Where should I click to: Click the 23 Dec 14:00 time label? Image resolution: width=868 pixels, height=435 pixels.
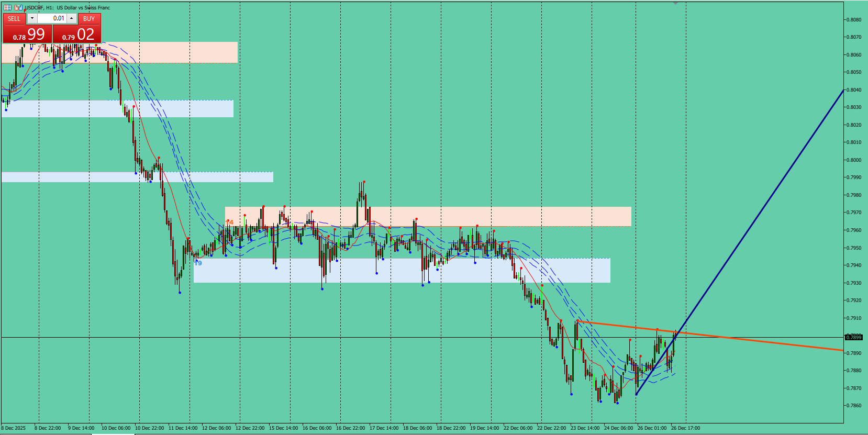pos(585,428)
